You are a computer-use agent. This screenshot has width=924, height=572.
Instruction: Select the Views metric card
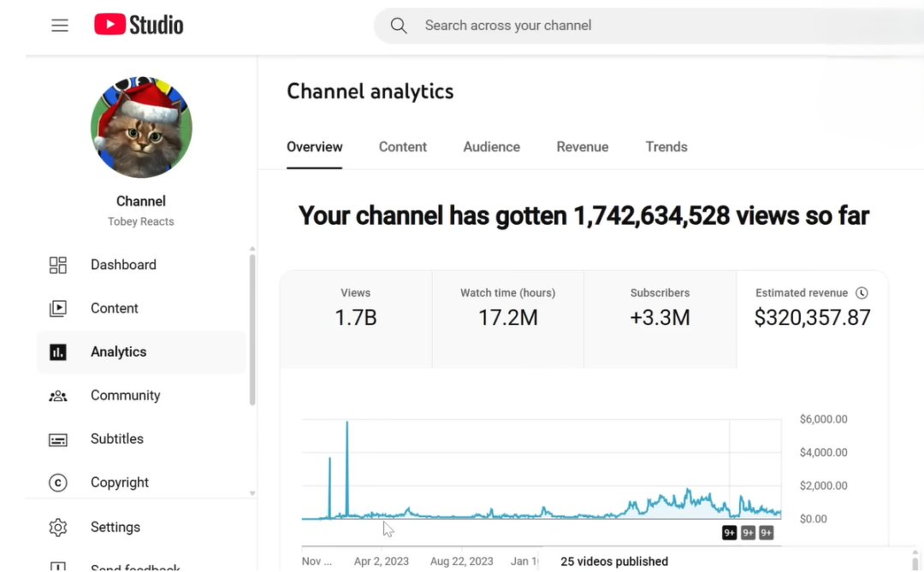tap(355, 316)
